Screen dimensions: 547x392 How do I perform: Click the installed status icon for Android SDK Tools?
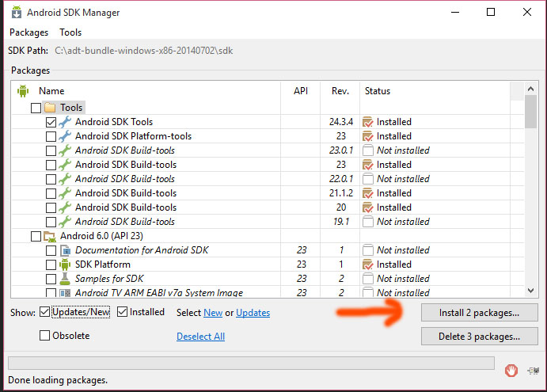tap(367, 122)
